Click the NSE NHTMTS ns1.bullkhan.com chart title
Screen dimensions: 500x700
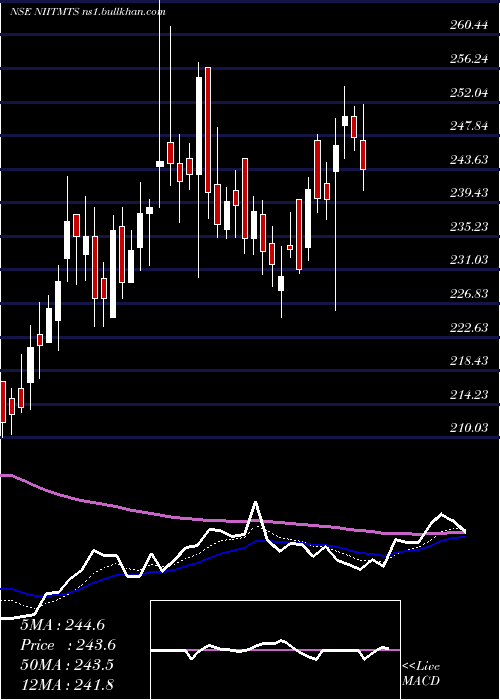(88, 12)
